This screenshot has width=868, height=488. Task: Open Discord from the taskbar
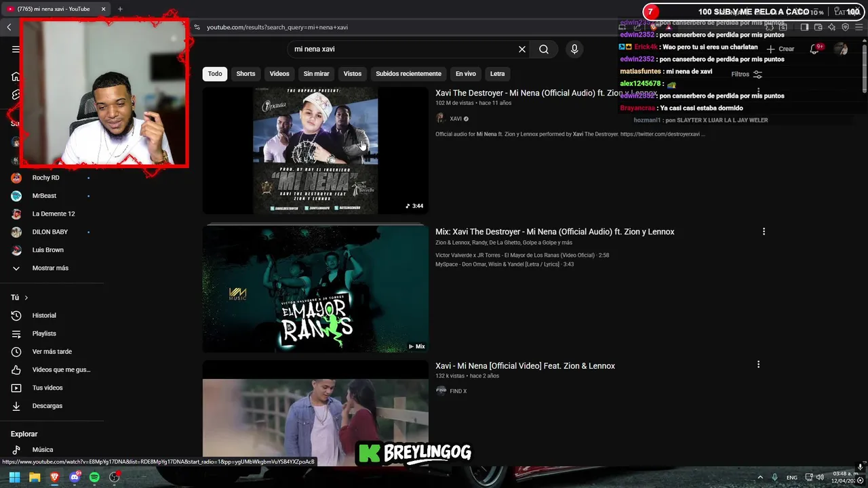point(75,477)
